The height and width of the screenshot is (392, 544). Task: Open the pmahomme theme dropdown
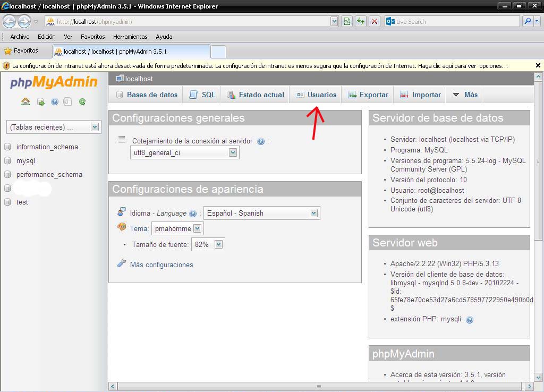click(x=198, y=228)
